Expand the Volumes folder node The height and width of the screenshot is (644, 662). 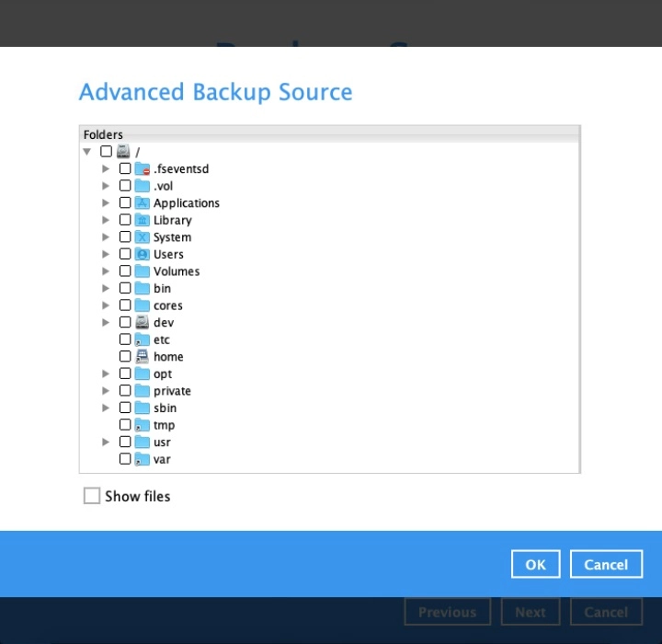(x=106, y=270)
